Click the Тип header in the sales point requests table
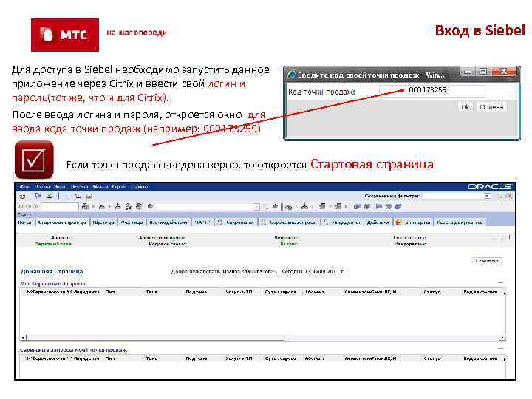 coord(110,358)
